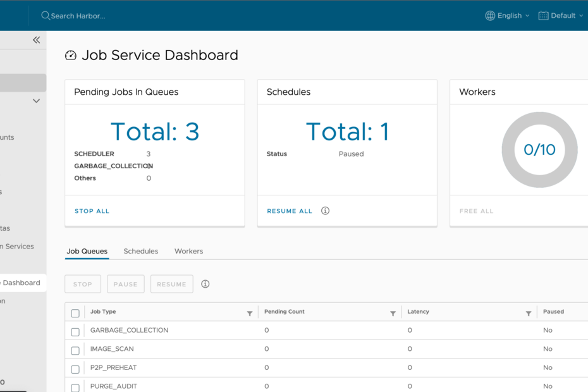The image size is (588, 392).
Task: Toggle the select-all jobs checkbox
Action: 75,313
